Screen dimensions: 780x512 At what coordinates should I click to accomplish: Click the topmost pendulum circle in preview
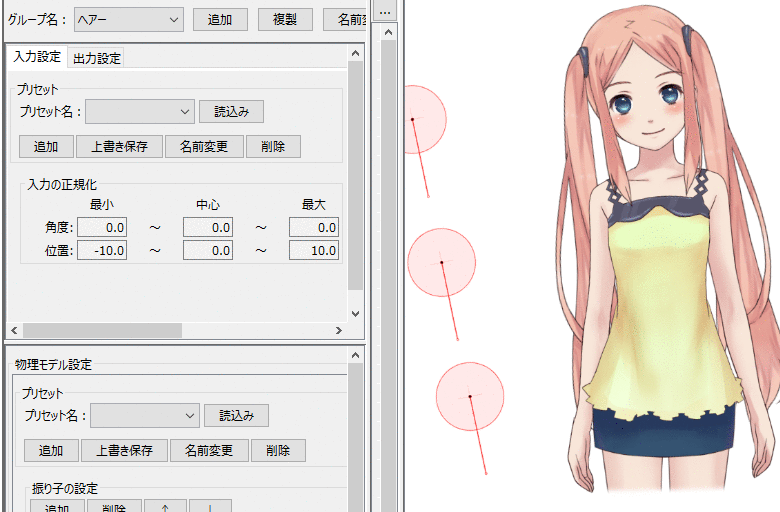(421, 120)
